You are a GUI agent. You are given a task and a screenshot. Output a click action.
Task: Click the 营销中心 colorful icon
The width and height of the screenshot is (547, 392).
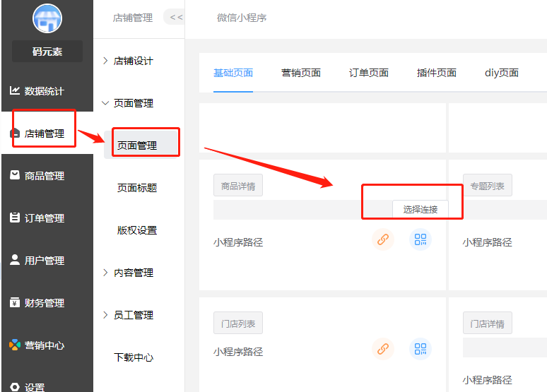14,345
